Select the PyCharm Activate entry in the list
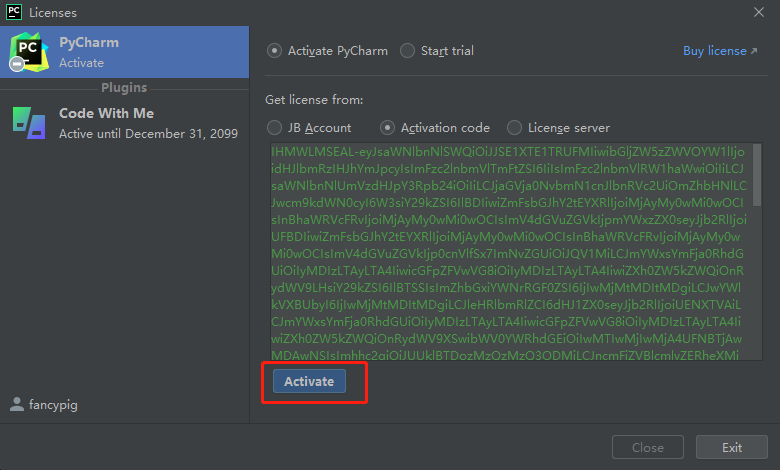 [x=125, y=52]
